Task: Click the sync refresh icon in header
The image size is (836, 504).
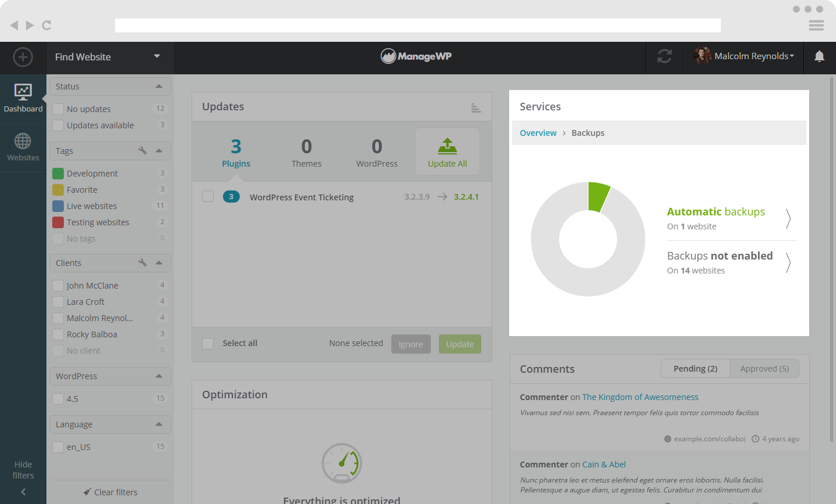Action: [665, 56]
